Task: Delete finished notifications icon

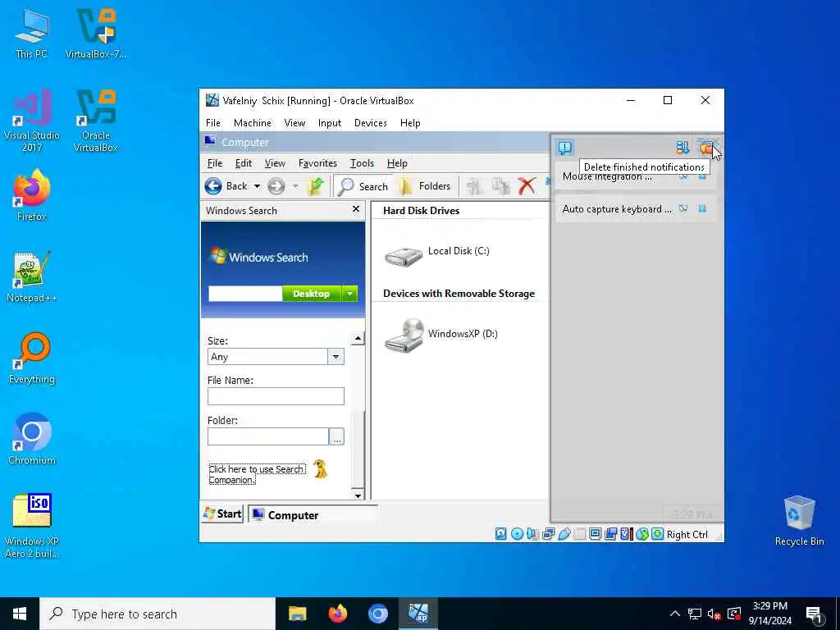Action: pyautogui.click(x=706, y=148)
